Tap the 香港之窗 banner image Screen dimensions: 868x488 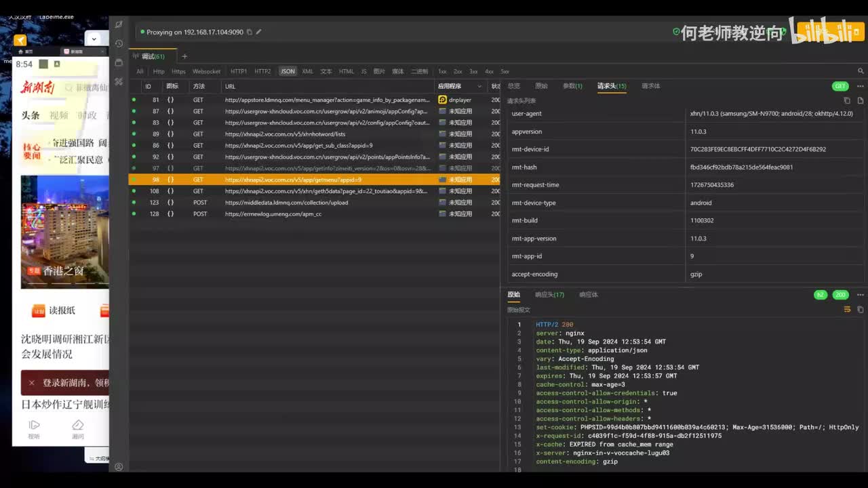coord(64,231)
